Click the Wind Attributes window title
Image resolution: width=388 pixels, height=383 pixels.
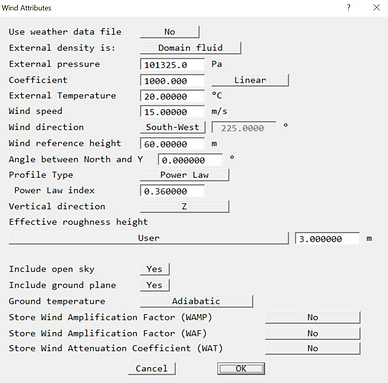pyautogui.click(x=26, y=8)
